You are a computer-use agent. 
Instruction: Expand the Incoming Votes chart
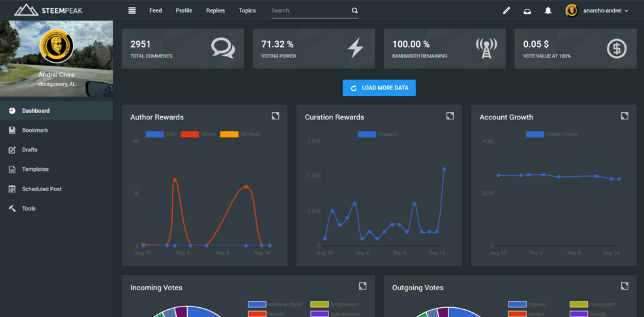point(362,286)
